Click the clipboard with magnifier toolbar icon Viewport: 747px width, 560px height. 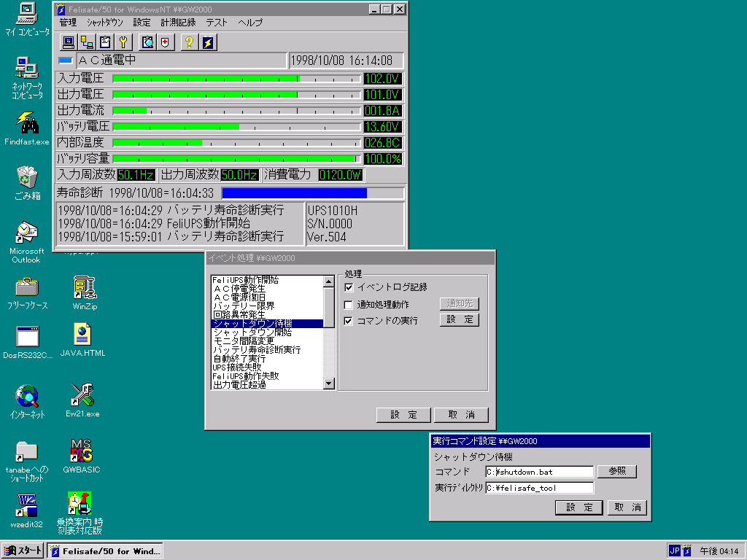click(148, 42)
